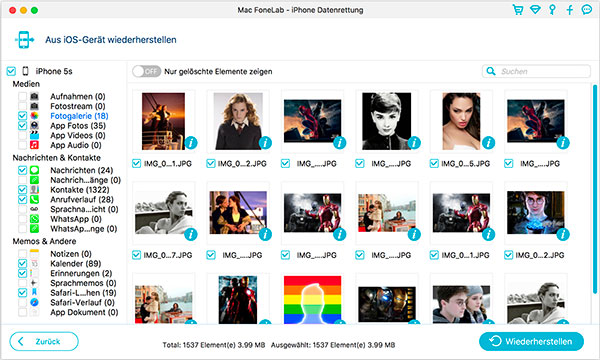Check the Aufnahmen (0) checkbox
The height and width of the screenshot is (360, 600).
pyautogui.click(x=23, y=96)
